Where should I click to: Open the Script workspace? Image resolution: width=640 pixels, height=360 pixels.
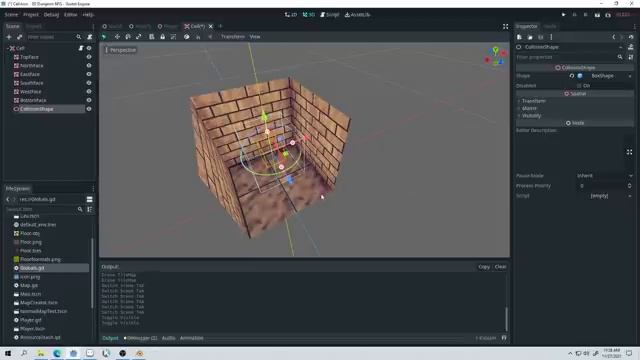[x=329, y=15]
